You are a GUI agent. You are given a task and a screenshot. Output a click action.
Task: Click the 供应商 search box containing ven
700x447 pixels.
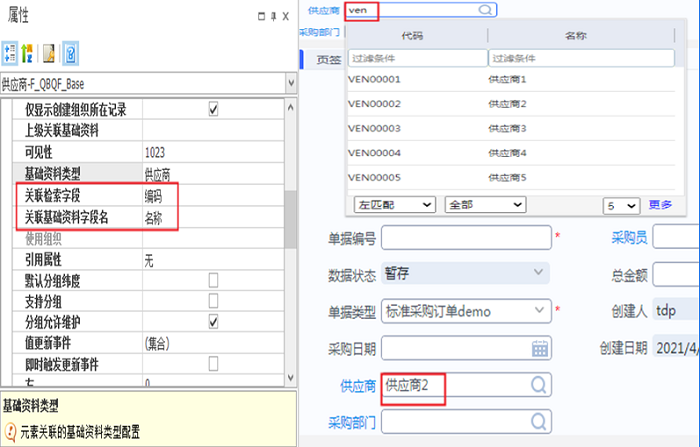point(421,10)
